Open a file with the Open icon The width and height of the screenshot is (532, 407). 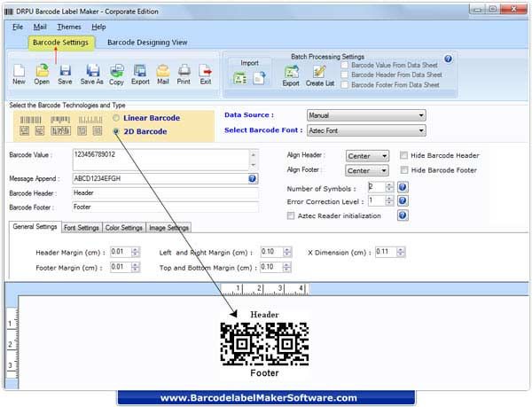point(42,72)
